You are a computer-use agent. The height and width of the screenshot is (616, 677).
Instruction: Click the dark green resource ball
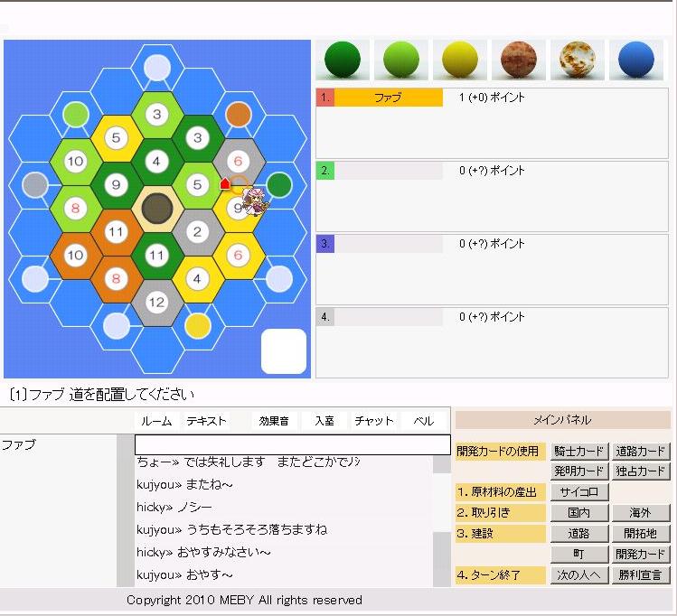click(343, 60)
